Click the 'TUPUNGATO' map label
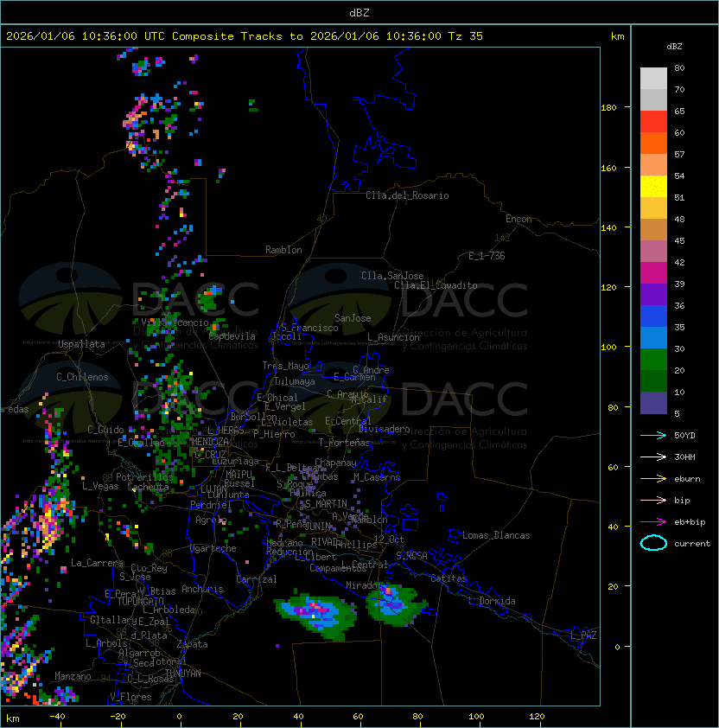Viewport: 719px width, 728px height. click(x=140, y=602)
